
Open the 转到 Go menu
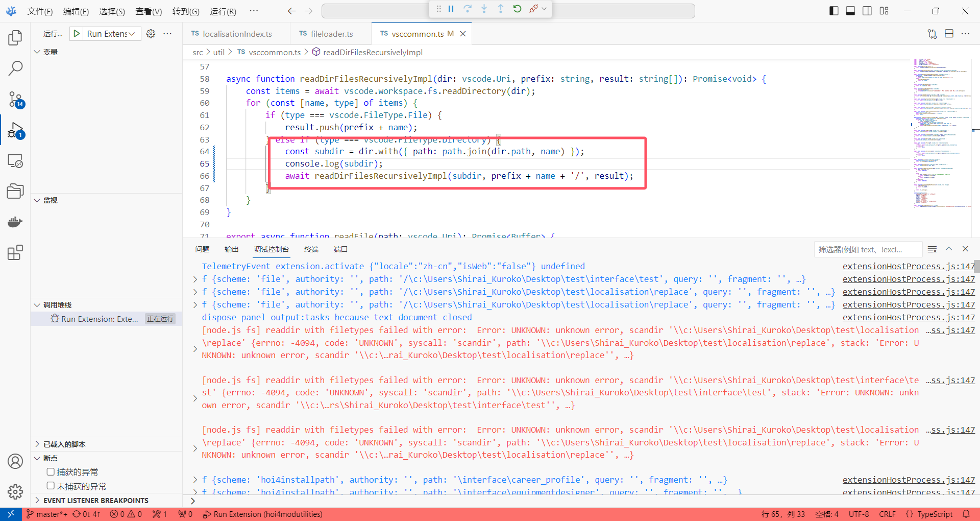pos(186,11)
